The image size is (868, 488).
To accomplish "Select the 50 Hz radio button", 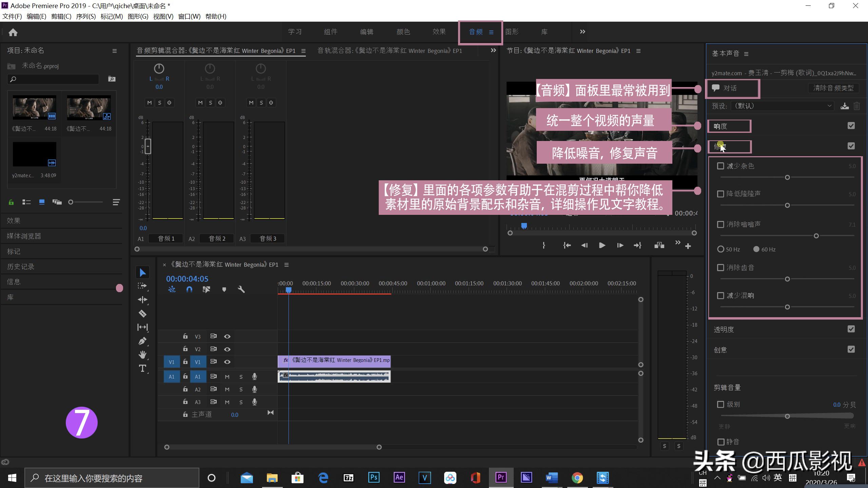I will pyautogui.click(x=721, y=249).
